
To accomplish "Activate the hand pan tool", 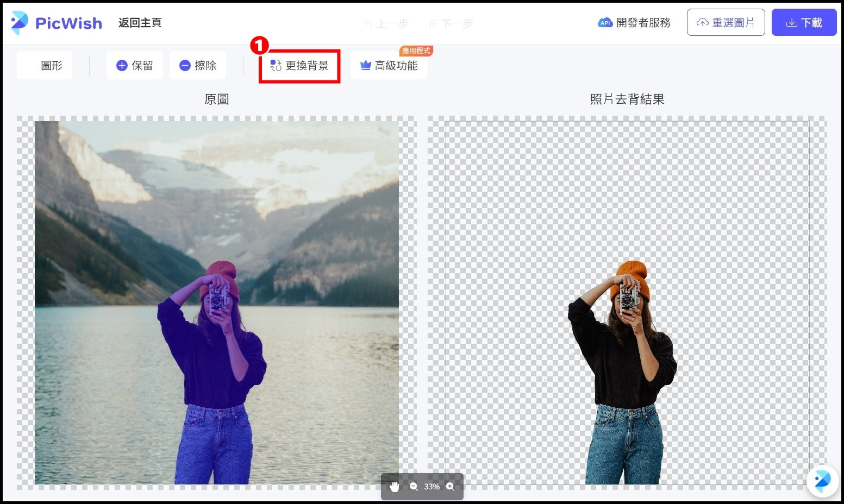I will point(395,487).
